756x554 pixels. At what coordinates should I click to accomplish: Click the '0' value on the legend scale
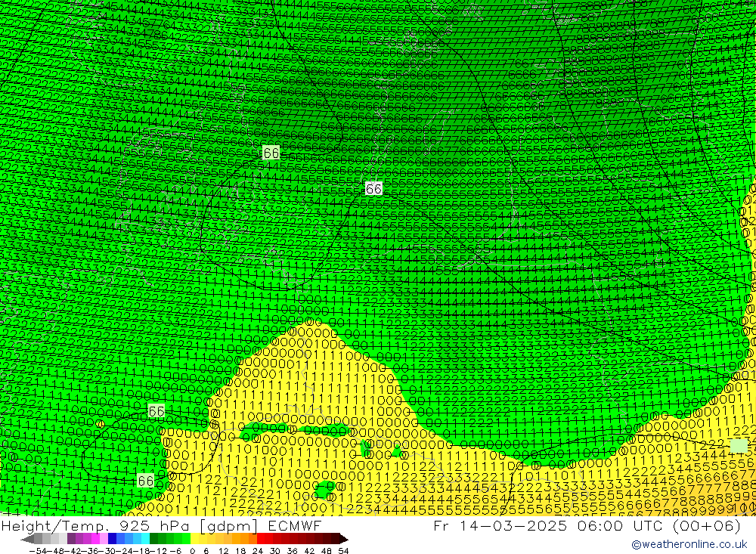192,551
